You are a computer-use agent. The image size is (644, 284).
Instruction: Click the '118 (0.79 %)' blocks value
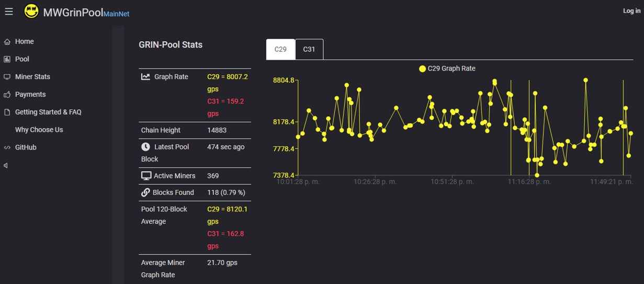[x=226, y=192]
